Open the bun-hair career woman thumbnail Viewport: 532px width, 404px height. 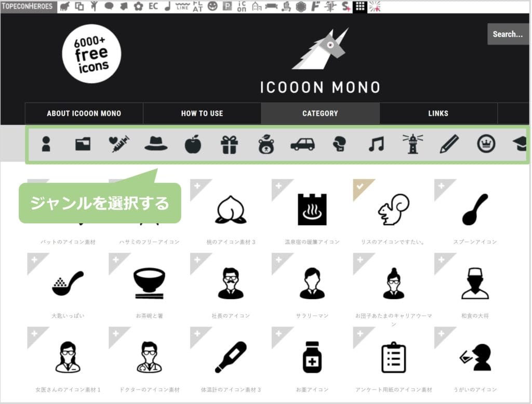click(x=394, y=283)
